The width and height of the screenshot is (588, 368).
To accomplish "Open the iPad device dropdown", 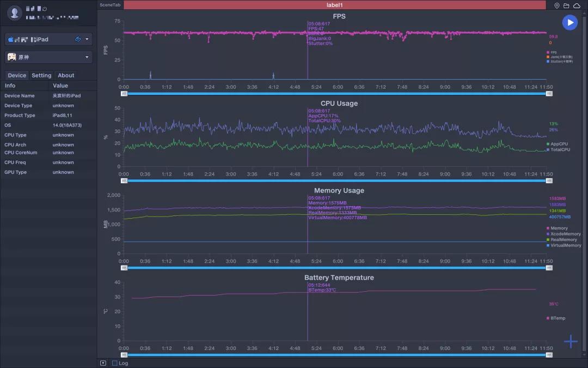I will point(87,39).
